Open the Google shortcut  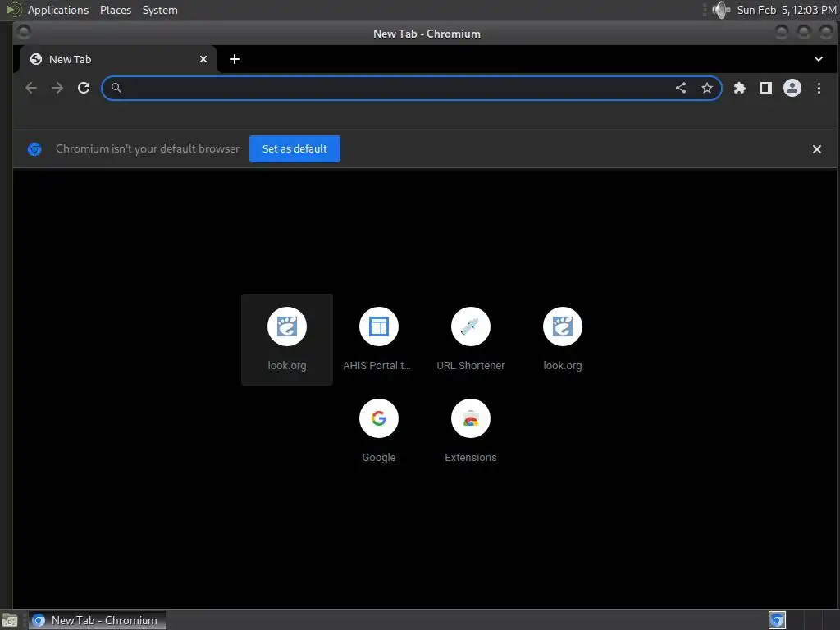[379, 431]
